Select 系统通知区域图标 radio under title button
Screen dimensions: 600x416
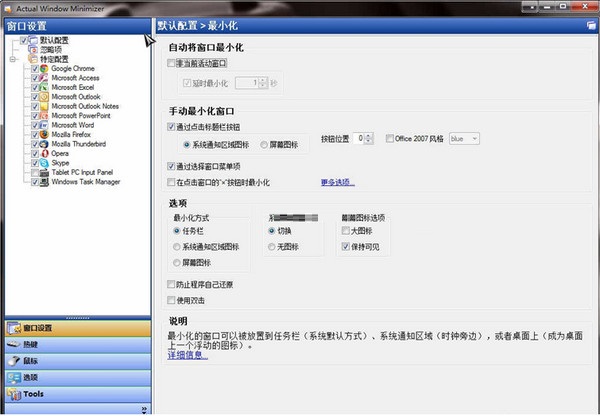coord(186,145)
